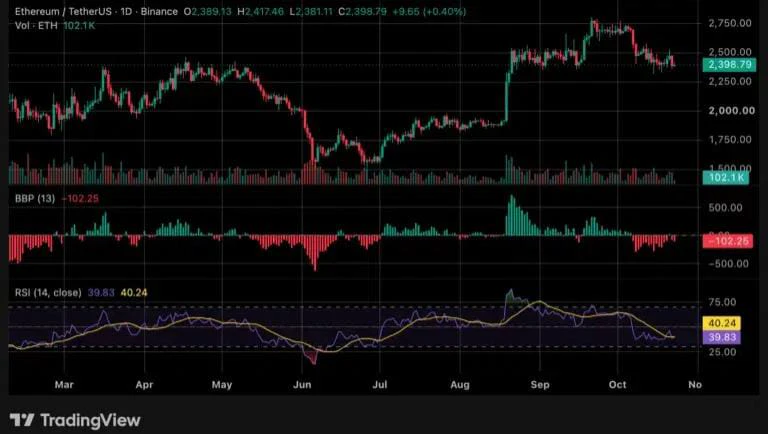Click the volume value 102.1K in legend
The width and height of the screenshot is (768, 434).
[x=79, y=25]
